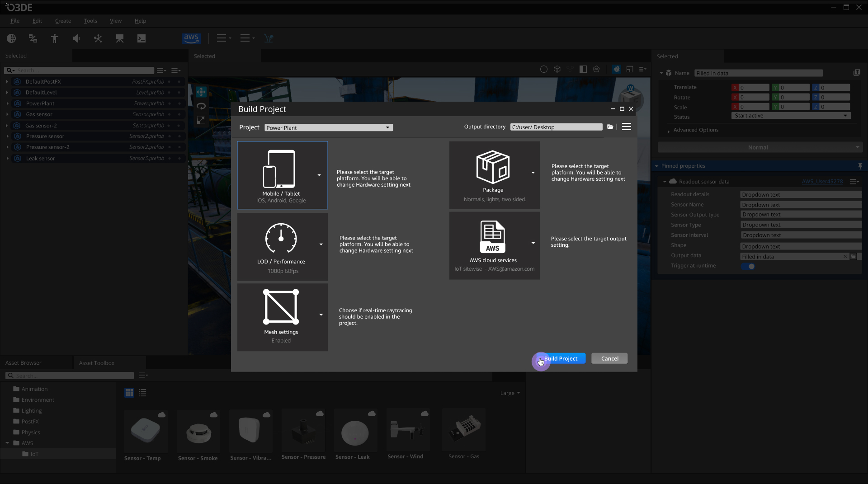
Task: Select the AWS cloud services tile
Action: click(x=494, y=246)
